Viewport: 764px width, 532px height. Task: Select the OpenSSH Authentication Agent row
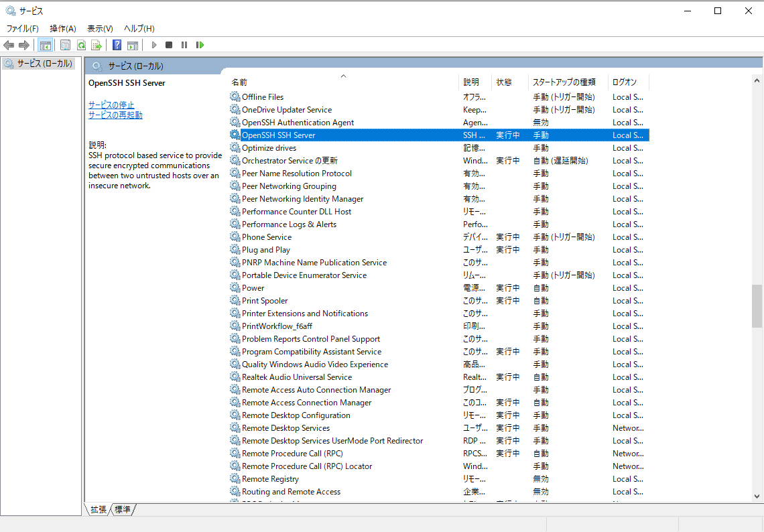[439, 123]
